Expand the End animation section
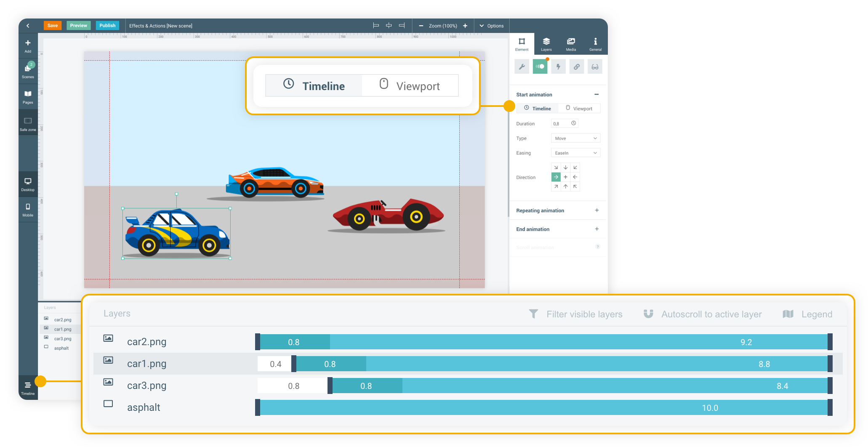The width and height of the screenshot is (868, 447). 596,229
